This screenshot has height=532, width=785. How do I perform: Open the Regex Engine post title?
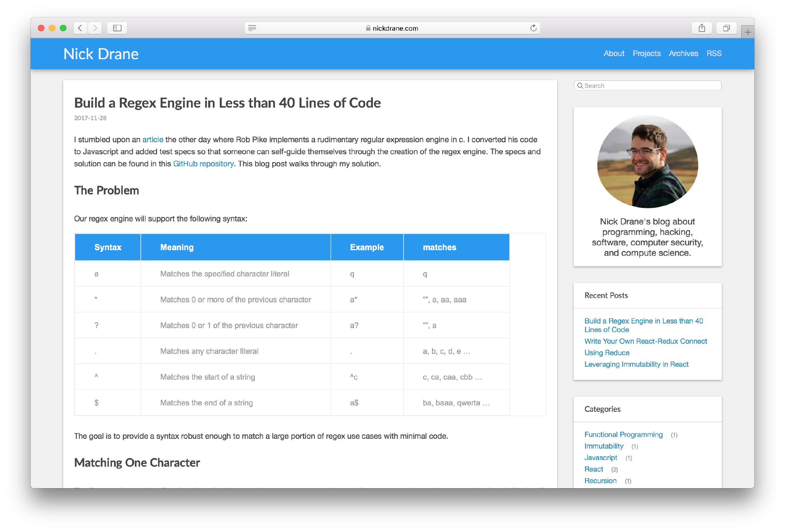227,103
